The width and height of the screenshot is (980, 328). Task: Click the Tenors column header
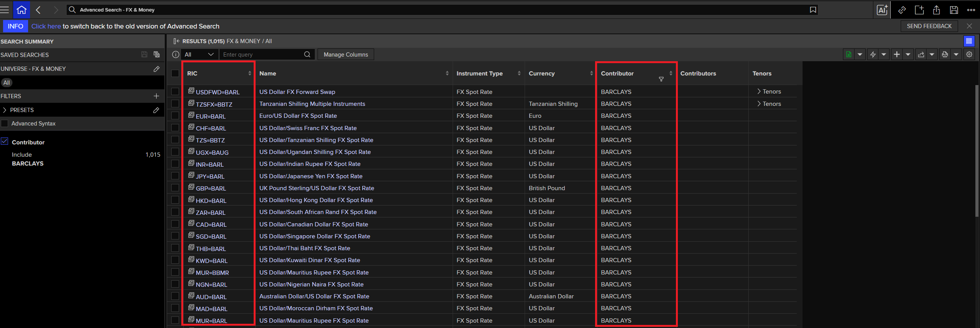tap(762, 74)
